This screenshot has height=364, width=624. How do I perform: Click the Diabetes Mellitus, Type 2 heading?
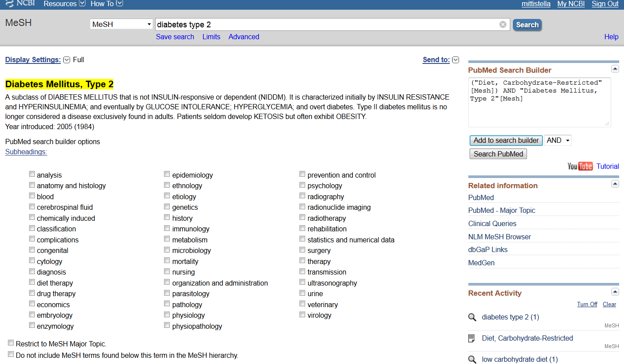(x=60, y=84)
